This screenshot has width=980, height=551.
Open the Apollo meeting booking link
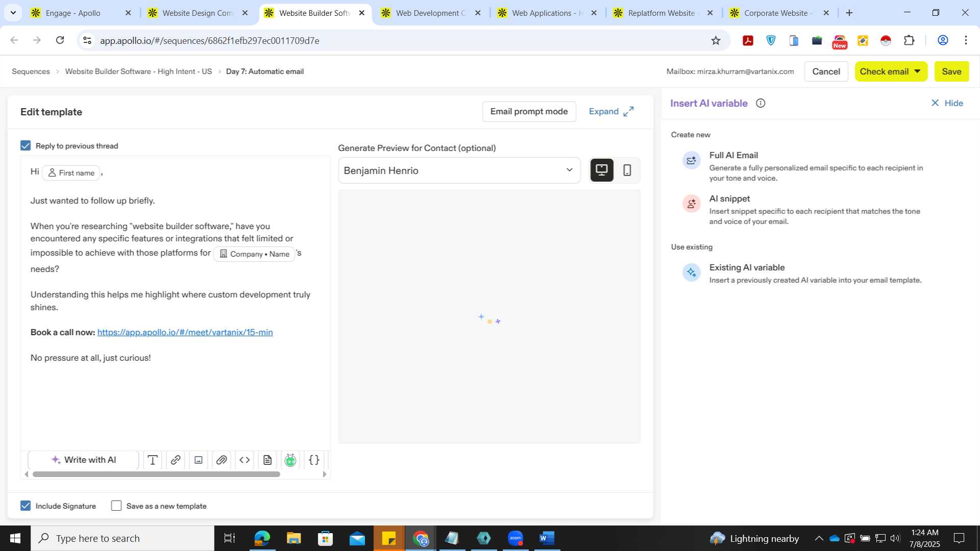pos(185,332)
